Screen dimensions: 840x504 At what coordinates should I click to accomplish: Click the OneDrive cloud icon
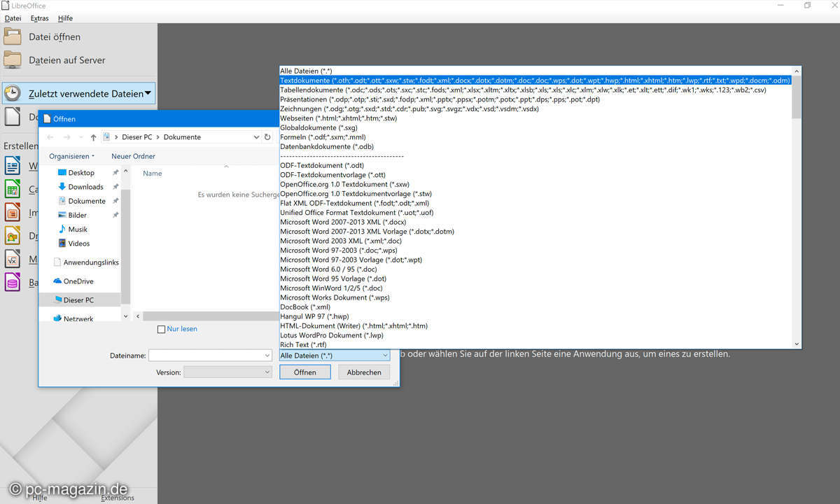(57, 281)
